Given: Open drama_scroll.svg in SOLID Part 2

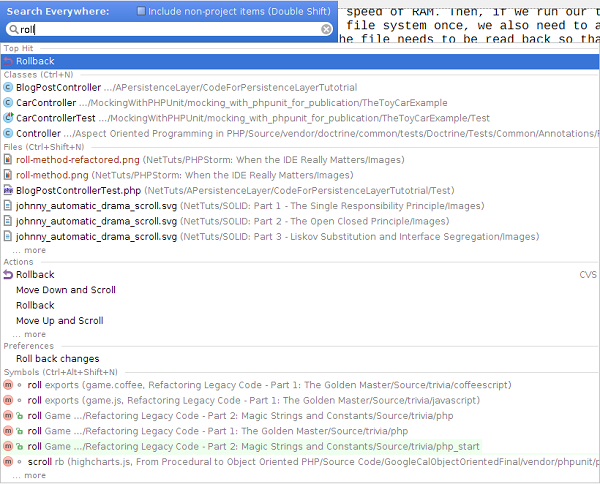Looking at the screenshot, I should point(300,221).
